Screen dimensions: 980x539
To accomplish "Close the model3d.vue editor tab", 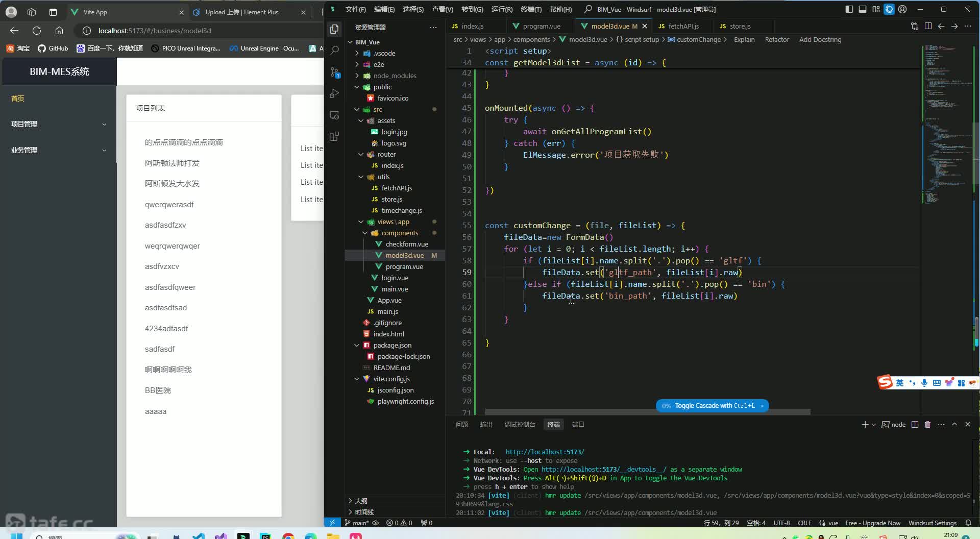I will [x=645, y=26].
